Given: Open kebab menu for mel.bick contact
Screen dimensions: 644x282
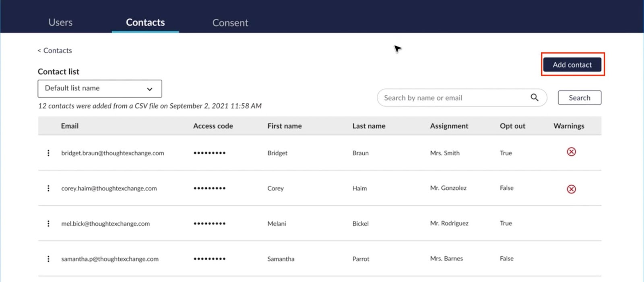Looking at the screenshot, I should tap(48, 224).
